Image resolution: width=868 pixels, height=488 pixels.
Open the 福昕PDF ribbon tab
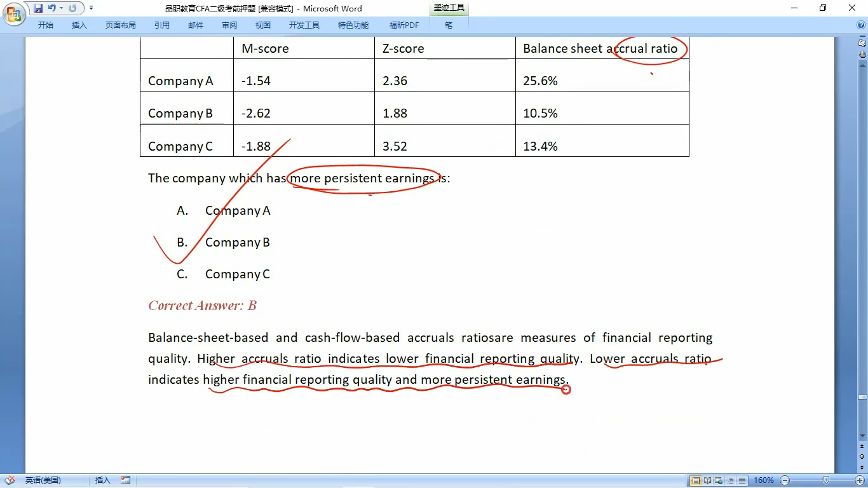[404, 25]
